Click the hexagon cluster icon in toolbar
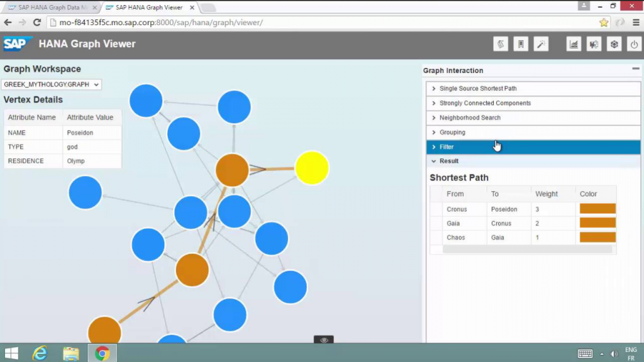Viewport: 644px width, 362px height. (x=614, y=44)
